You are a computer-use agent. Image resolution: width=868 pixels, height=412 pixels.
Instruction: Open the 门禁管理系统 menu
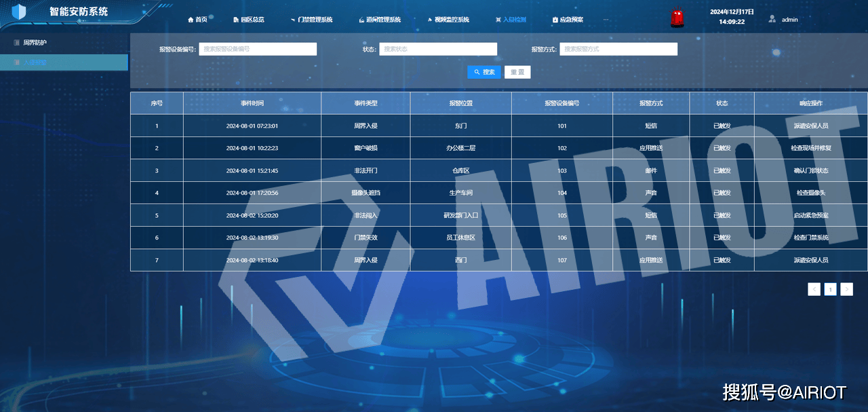click(x=311, y=20)
